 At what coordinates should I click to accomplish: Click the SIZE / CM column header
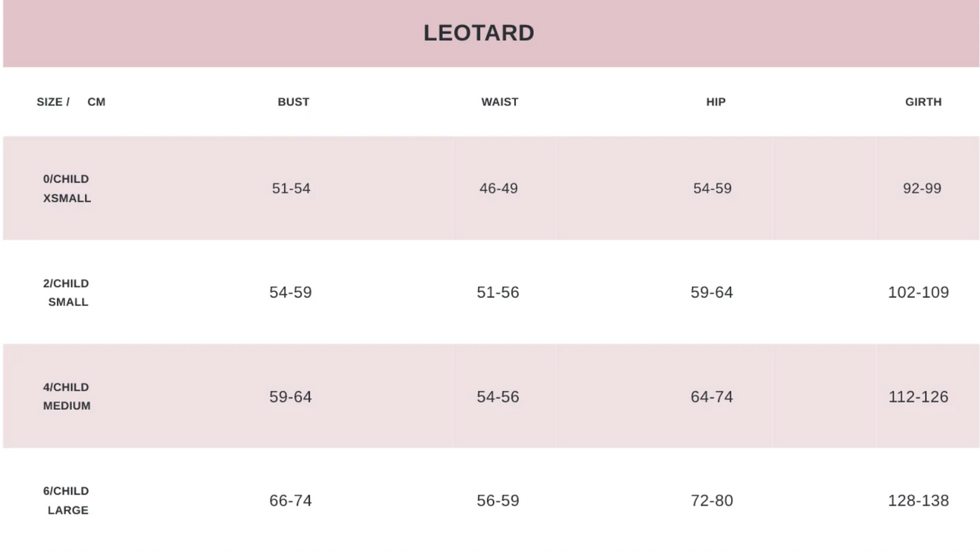pos(71,102)
